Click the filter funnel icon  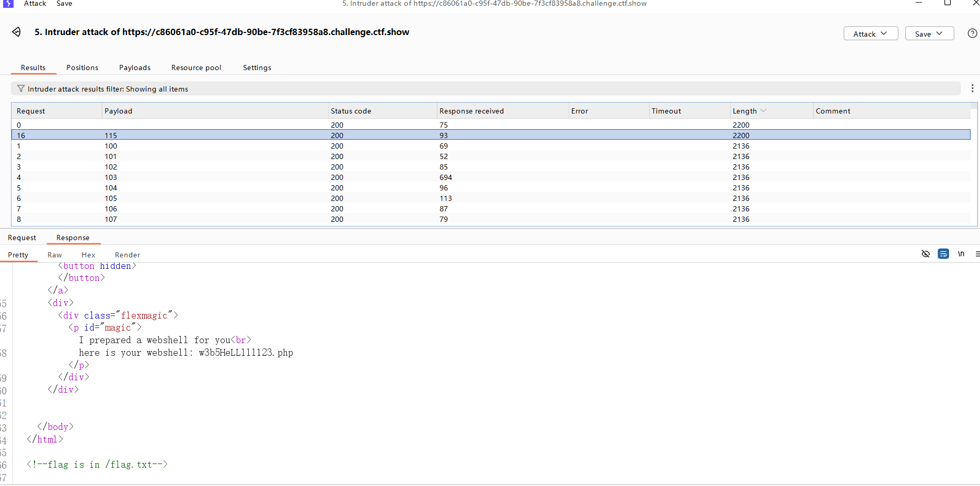[x=21, y=89]
